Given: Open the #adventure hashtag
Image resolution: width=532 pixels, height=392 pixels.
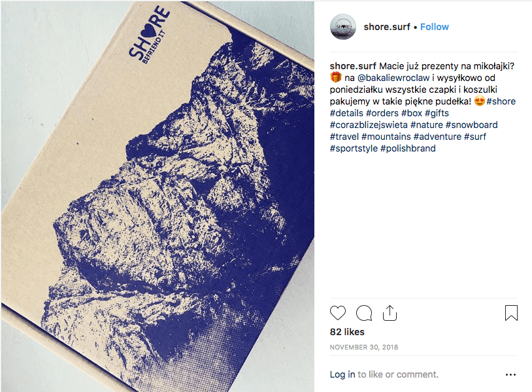Looking at the screenshot, I should 437,137.
